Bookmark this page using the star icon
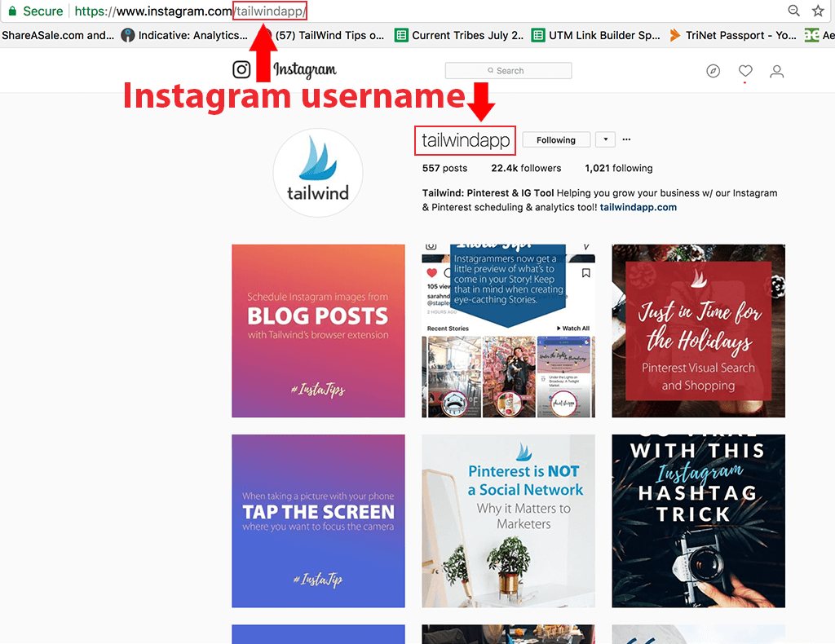The image size is (835, 644). 817,11
